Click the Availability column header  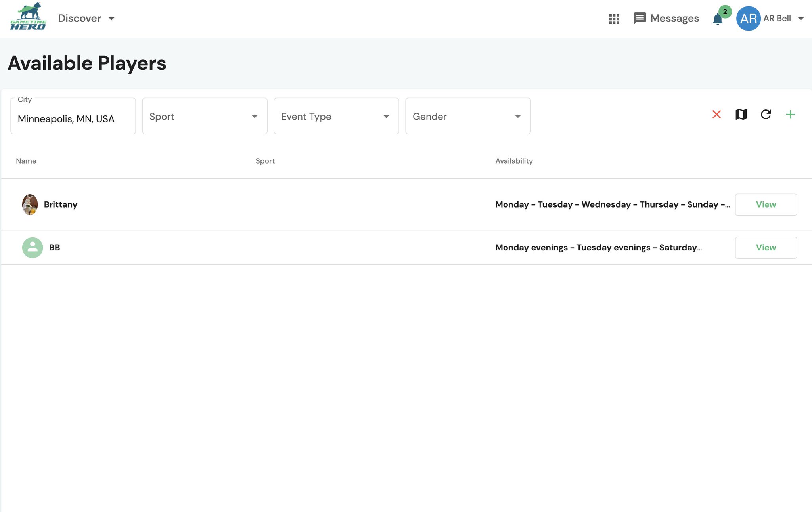pyautogui.click(x=514, y=161)
